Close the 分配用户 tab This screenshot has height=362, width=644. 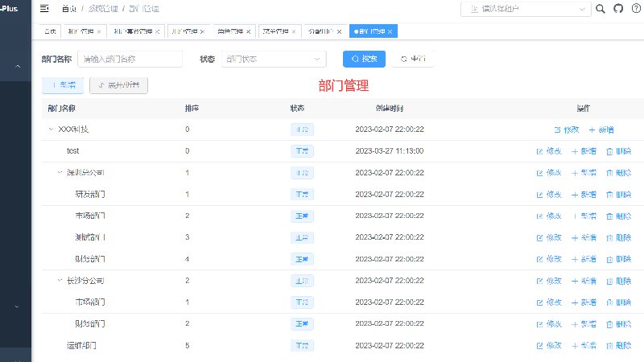click(x=339, y=31)
